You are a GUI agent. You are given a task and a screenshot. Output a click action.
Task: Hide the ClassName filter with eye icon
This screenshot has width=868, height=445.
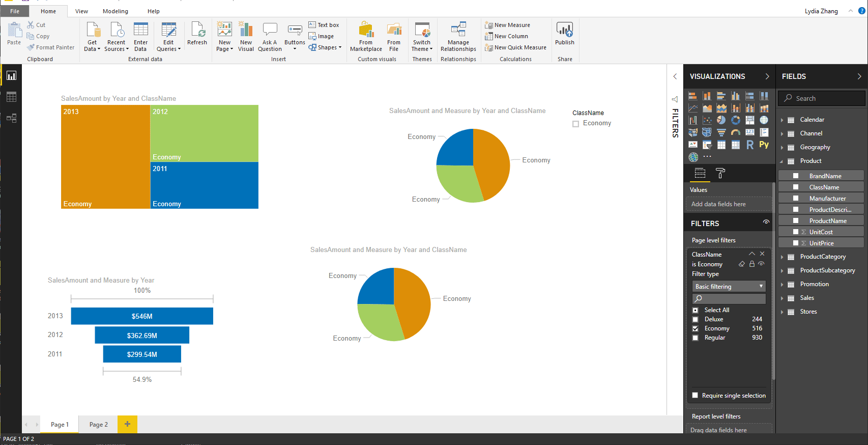click(761, 264)
